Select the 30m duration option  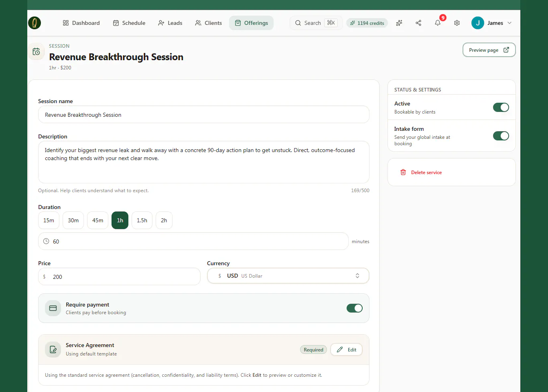pos(73,220)
